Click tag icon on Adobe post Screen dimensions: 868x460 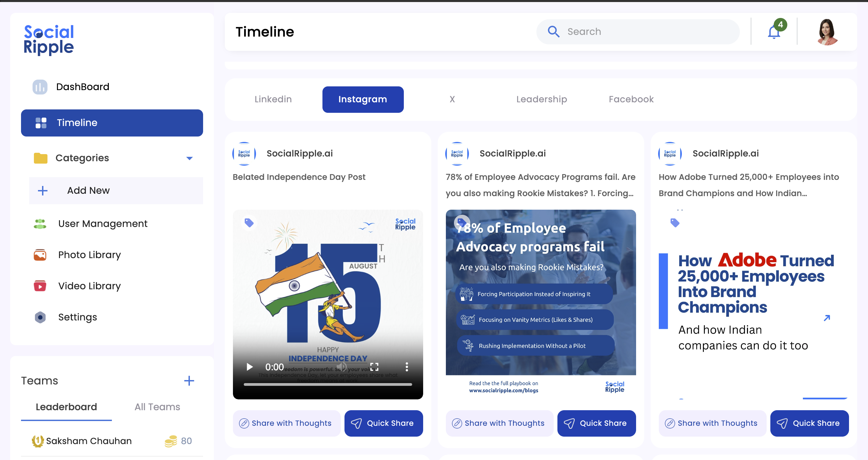(675, 223)
